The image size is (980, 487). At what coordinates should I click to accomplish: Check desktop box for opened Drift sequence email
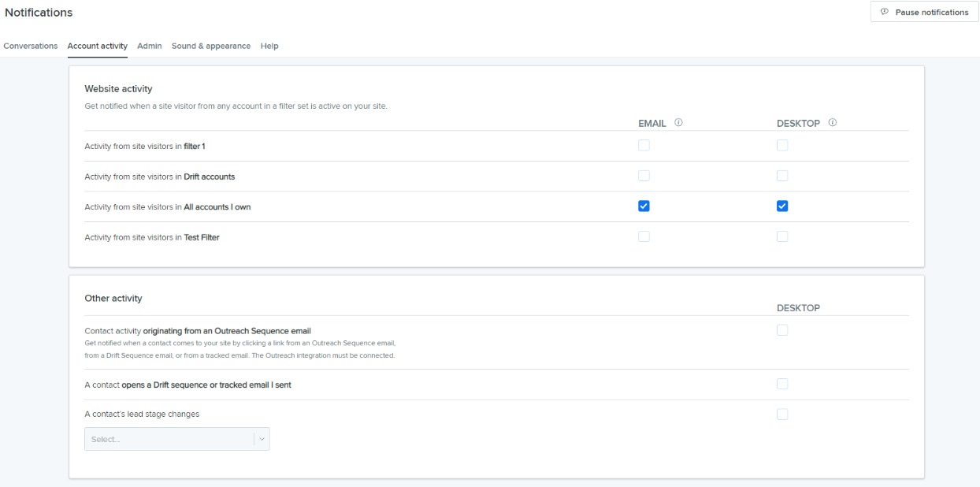point(782,384)
